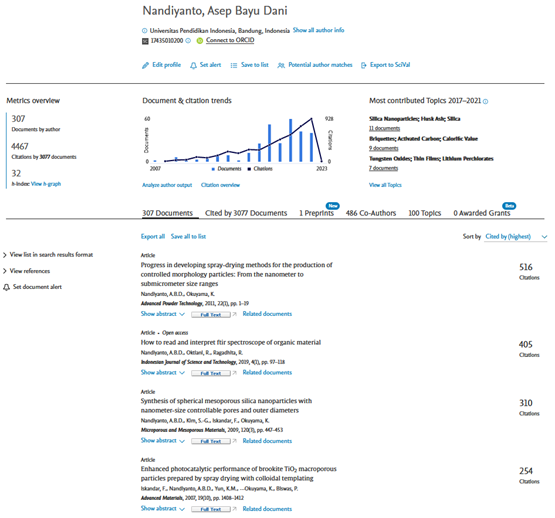This screenshot has height=518, width=555.
Task: Click the Potential author matches people icon
Action: (x=281, y=66)
